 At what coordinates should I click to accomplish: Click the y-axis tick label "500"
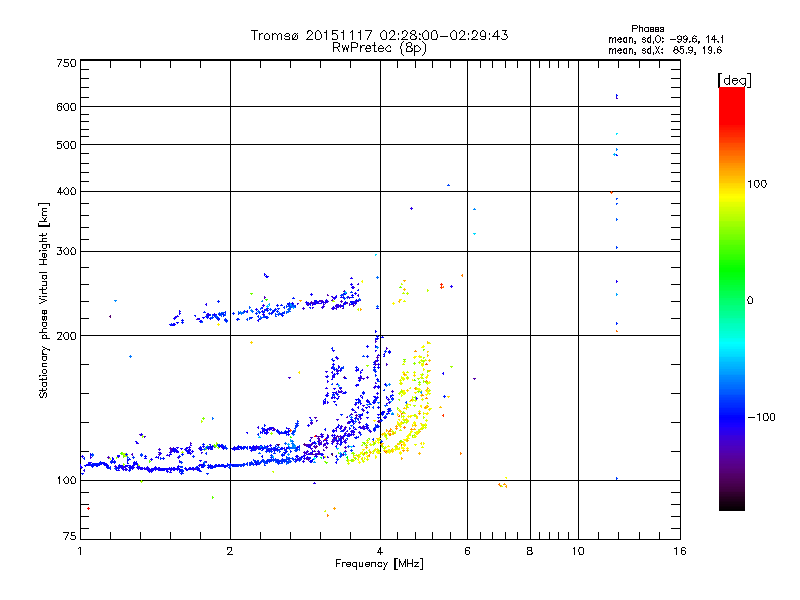pos(66,145)
